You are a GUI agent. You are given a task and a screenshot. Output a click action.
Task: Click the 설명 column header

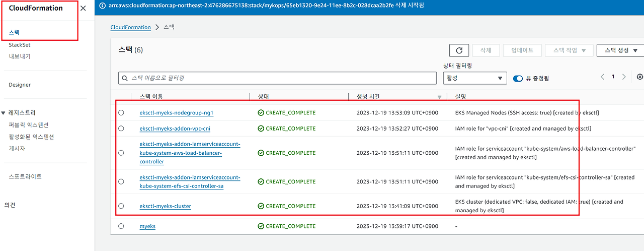[461, 96]
